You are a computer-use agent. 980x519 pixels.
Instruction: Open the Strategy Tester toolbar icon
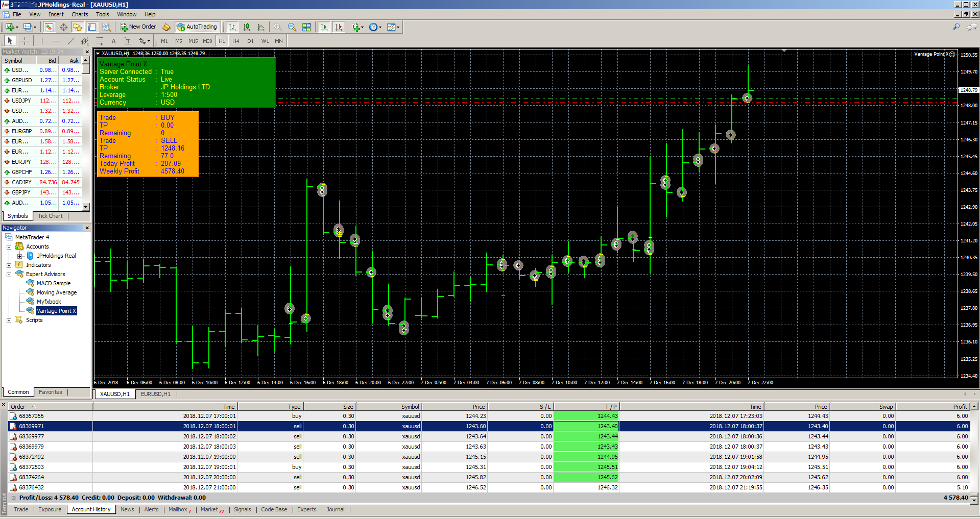tap(106, 27)
